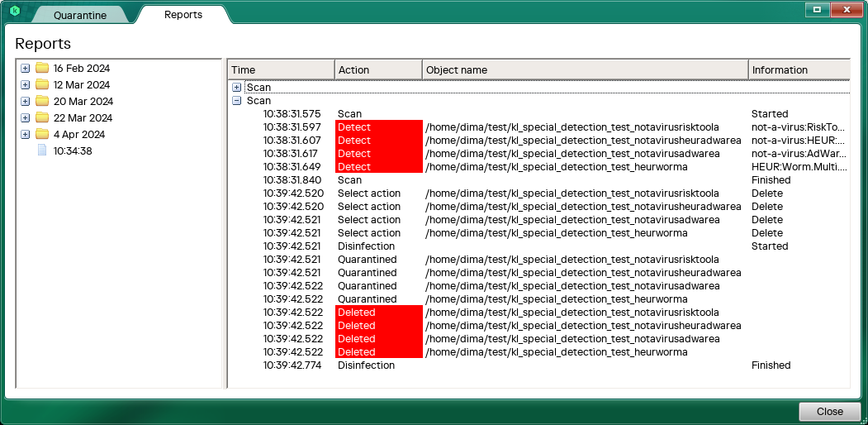The width and height of the screenshot is (868, 425).
Task: Click the Information column header
Action: point(798,70)
